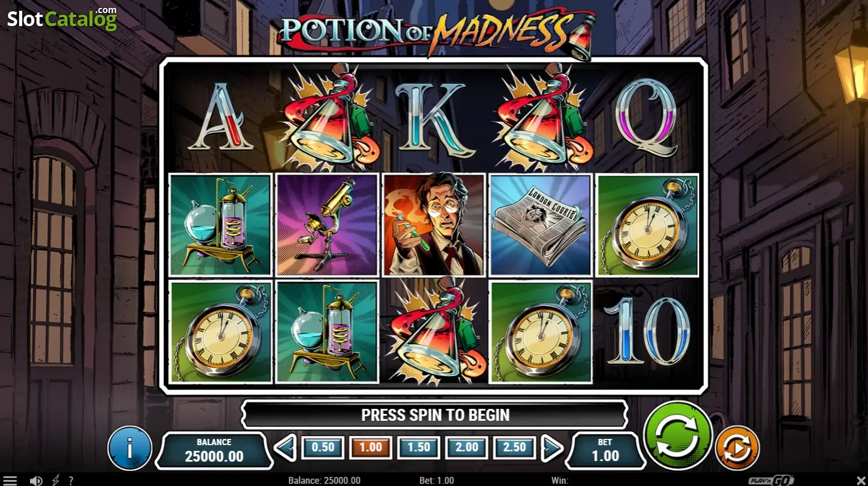Set bet to 2.50
The image size is (868, 486).
point(514,447)
